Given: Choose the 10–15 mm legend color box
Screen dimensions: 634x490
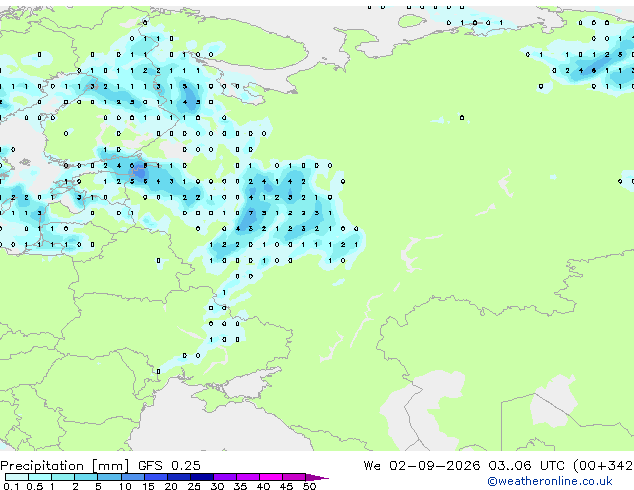Looking at the screenshot, I should pos(133,477).
